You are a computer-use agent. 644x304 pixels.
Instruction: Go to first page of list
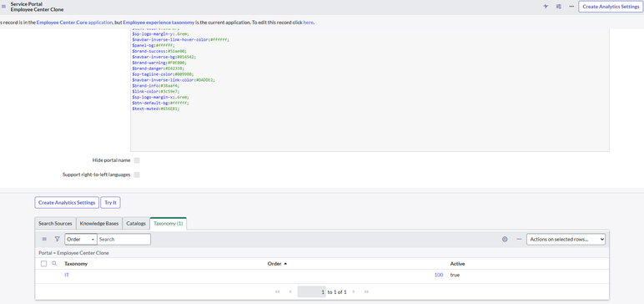278,291
